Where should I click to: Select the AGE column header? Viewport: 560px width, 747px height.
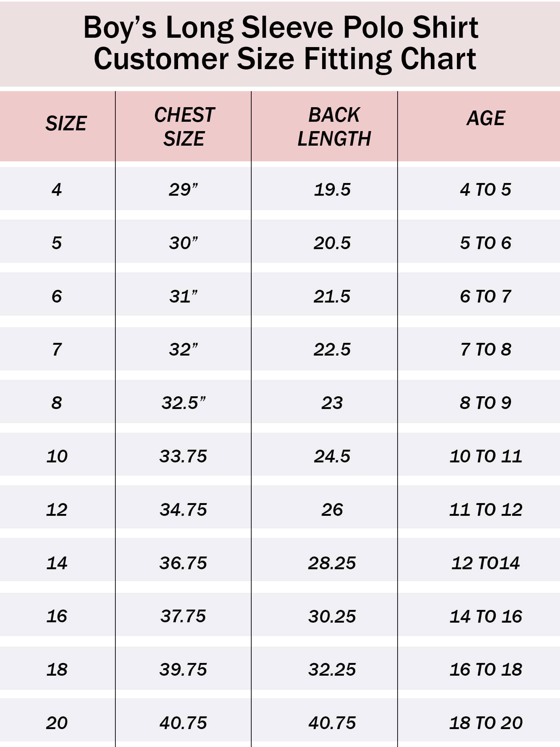[x=486, y=118]
